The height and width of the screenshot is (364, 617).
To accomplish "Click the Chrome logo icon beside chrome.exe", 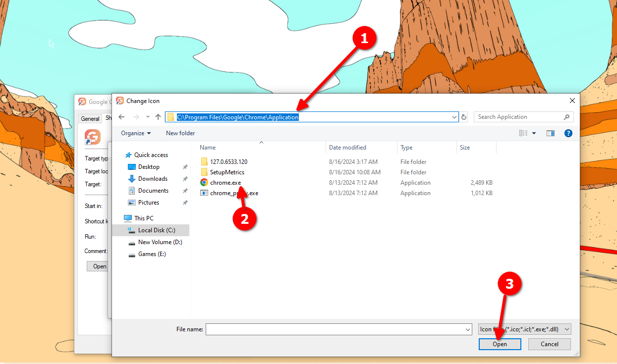I will (x=204, y=183).
